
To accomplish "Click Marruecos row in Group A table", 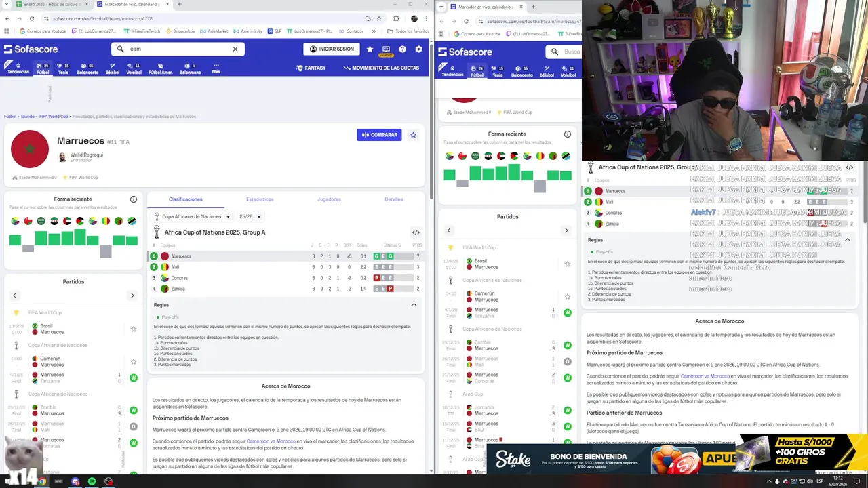I will point(286,256).
